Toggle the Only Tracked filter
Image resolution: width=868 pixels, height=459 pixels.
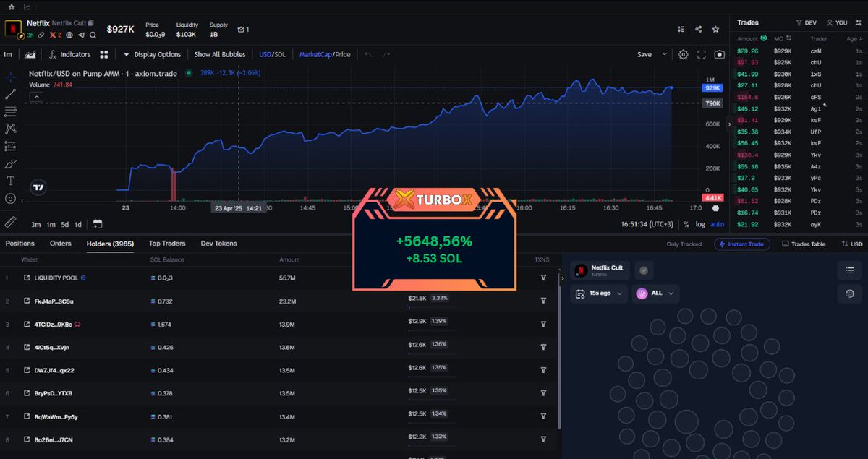[x=684, y=244]
